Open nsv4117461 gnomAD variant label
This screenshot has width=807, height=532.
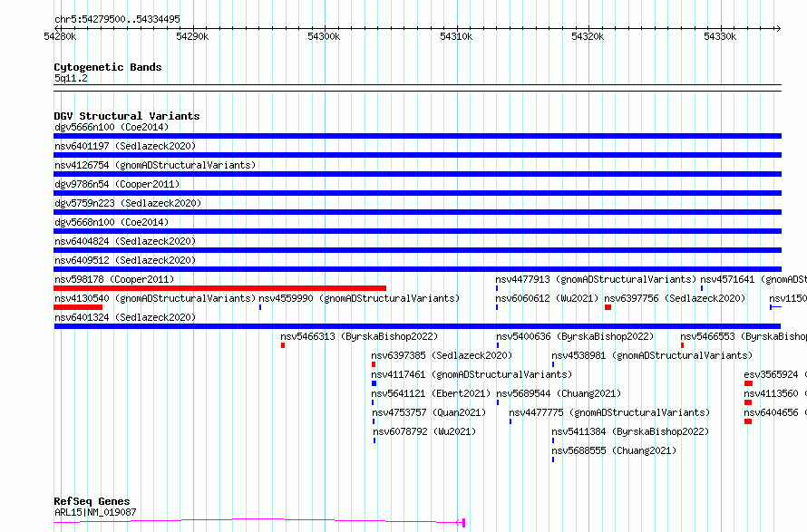472,374
